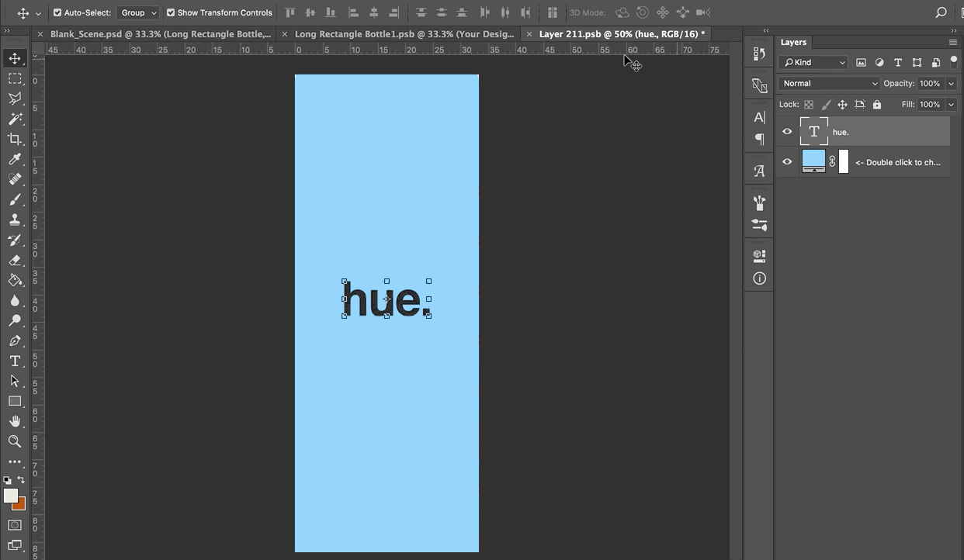Select the Rectangular Marquee tool
This screenshot has width=964, height=560.
[15, 78]
